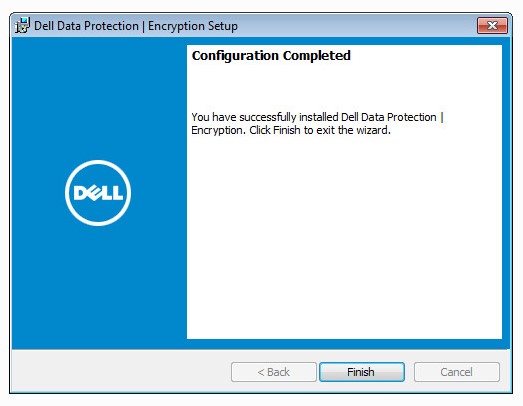
Task: Click the tilted 'E' in the Dell logo
Action: (94, 193)
